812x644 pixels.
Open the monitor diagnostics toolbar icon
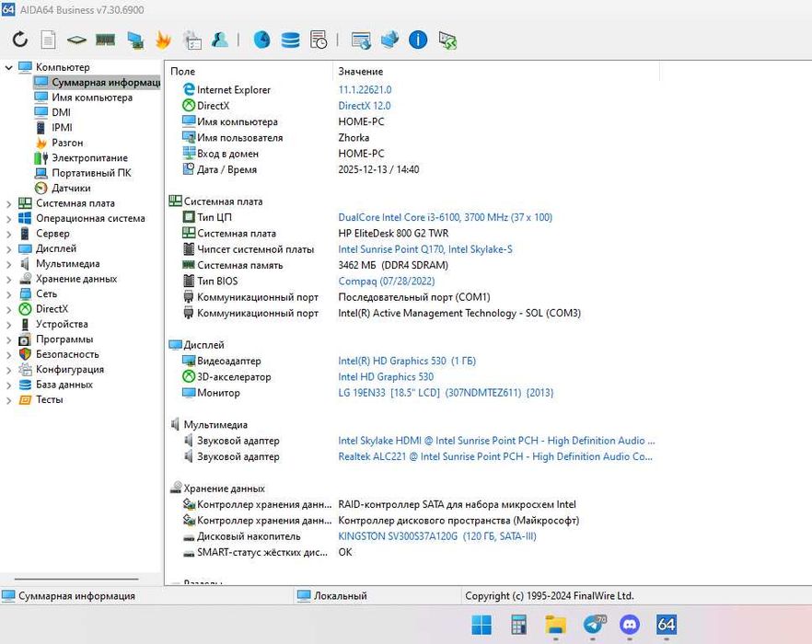pos(135,40)
